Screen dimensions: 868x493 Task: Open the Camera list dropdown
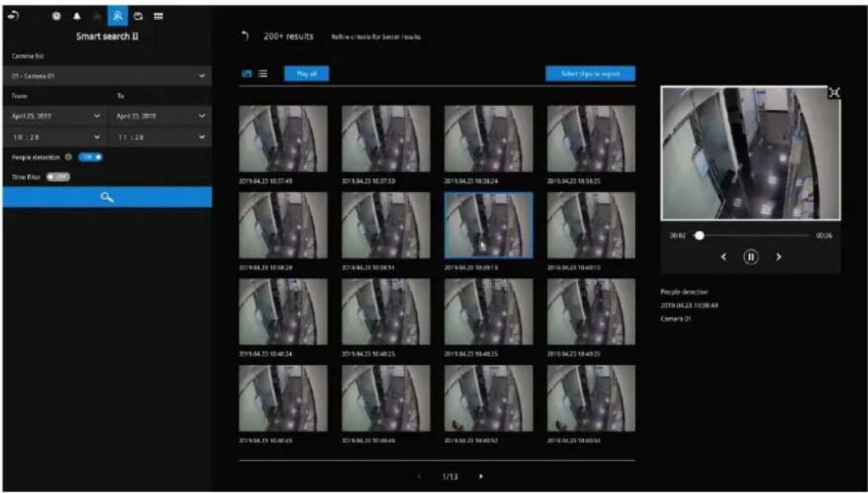[x=108, y=76]
